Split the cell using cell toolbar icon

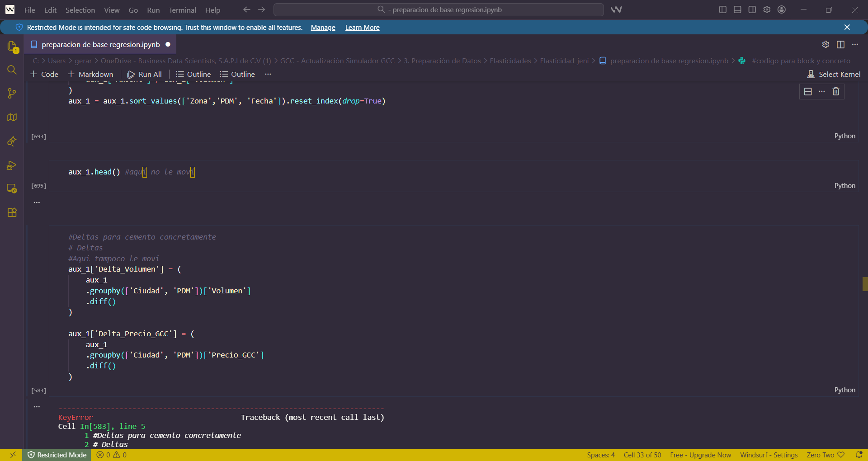pyautogui.click(x=808, y=91)
